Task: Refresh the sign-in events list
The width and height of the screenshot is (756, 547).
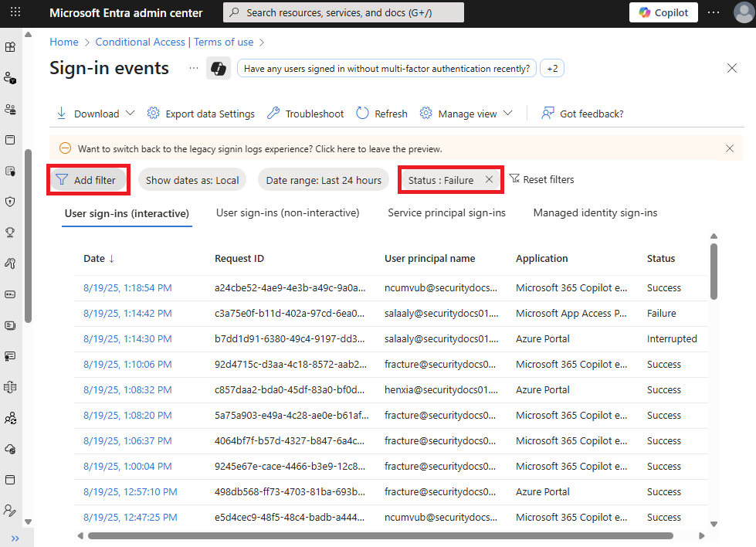Action: click(381, 113)
